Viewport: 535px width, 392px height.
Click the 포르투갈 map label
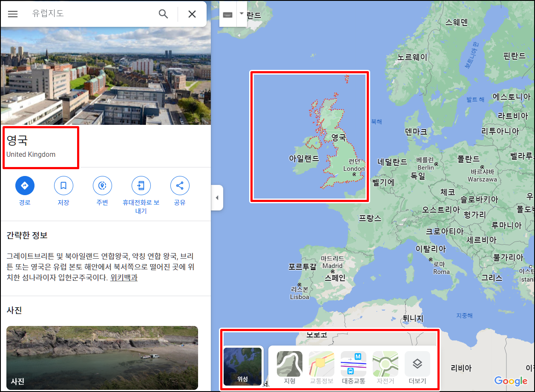click(302, 267)
